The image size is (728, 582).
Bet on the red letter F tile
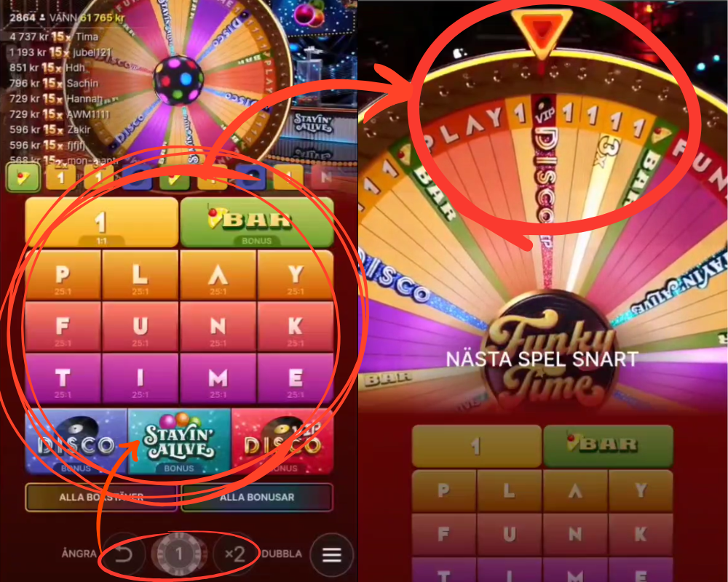point(63,326)
